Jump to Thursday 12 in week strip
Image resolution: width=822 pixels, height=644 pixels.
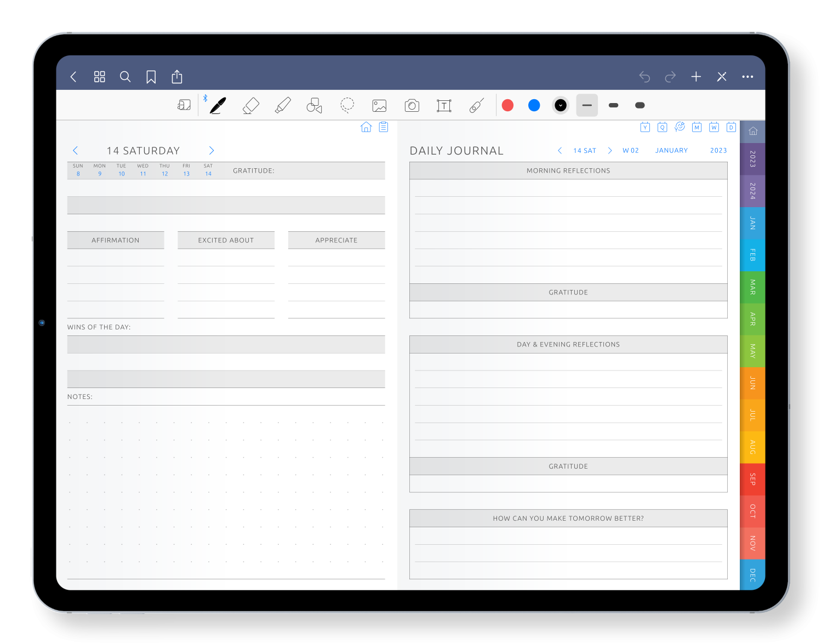pyautogui.click(x=165, y=170)
